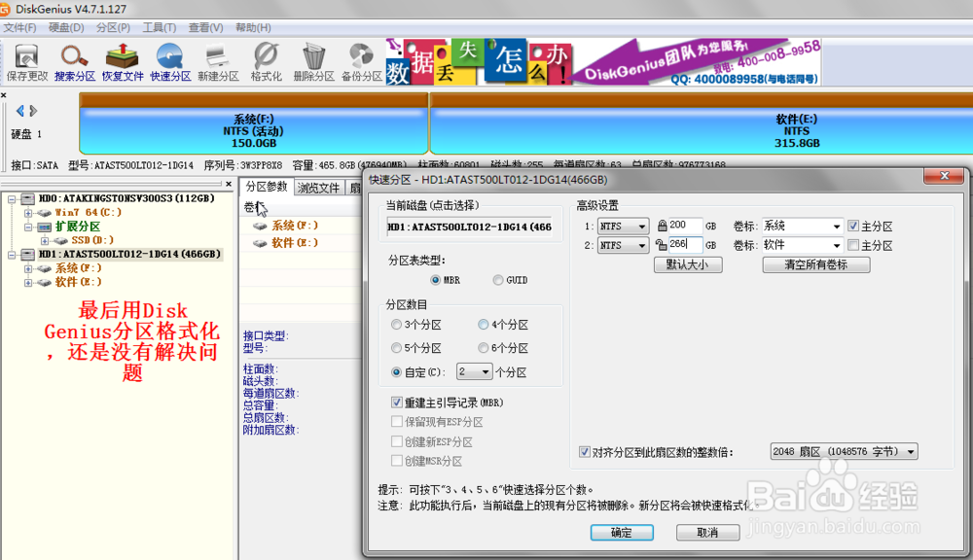
Task: Open the custom partition count dropdown showing 2
Action: (x=474, y=371)
